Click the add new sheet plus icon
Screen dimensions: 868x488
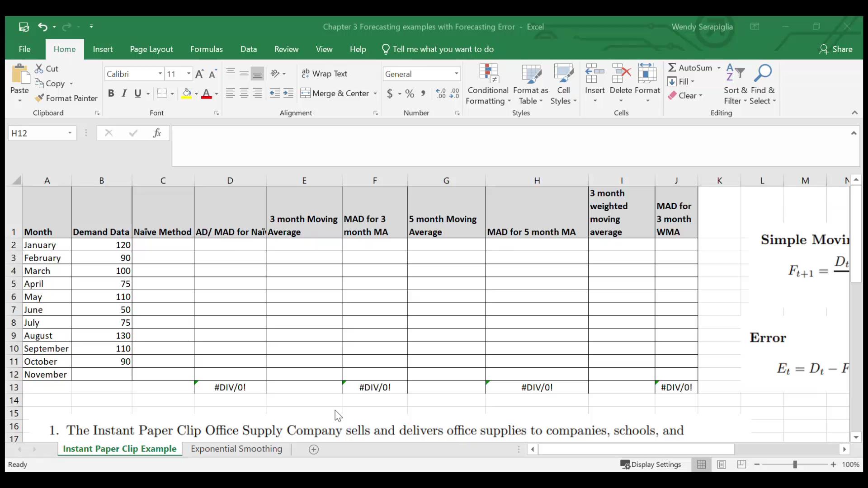point(314,449)
